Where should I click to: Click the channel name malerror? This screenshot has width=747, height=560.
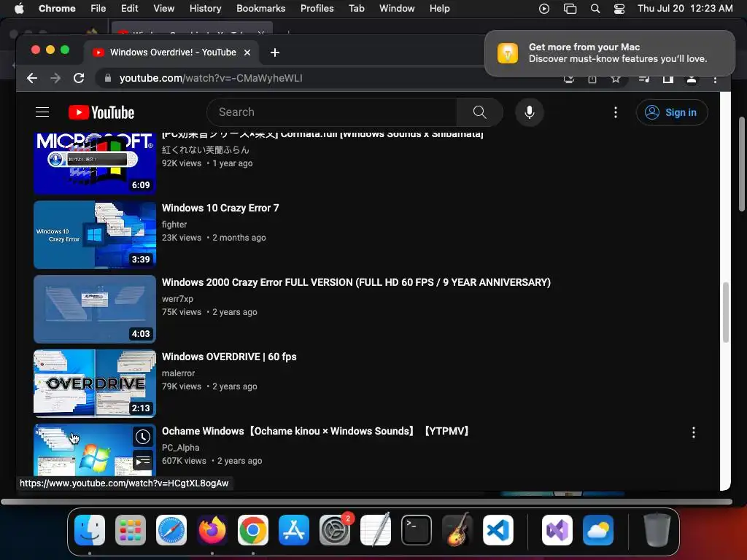click(178, 373)
